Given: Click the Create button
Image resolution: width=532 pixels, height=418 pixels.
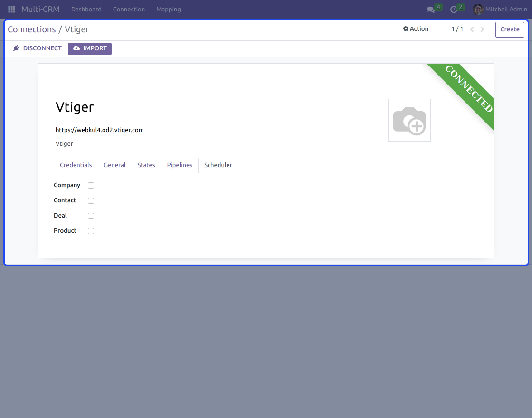Looking at the screenshot, I should tap(510, 29).
